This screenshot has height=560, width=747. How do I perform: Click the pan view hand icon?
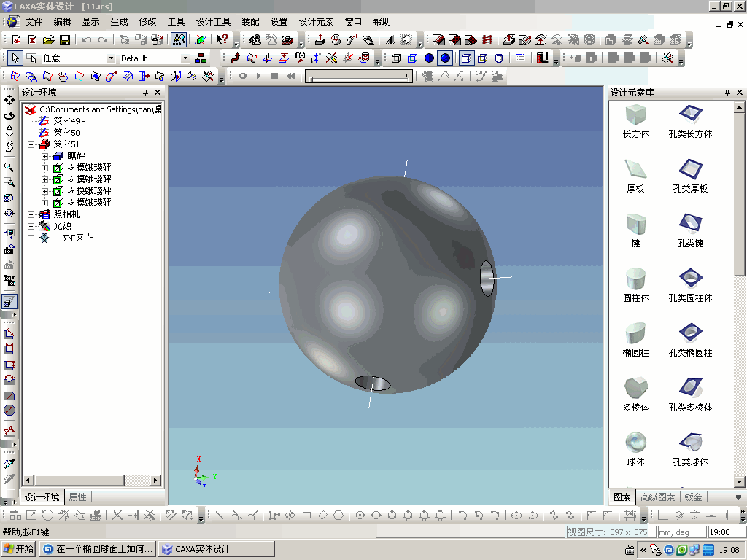coord(9,100)
